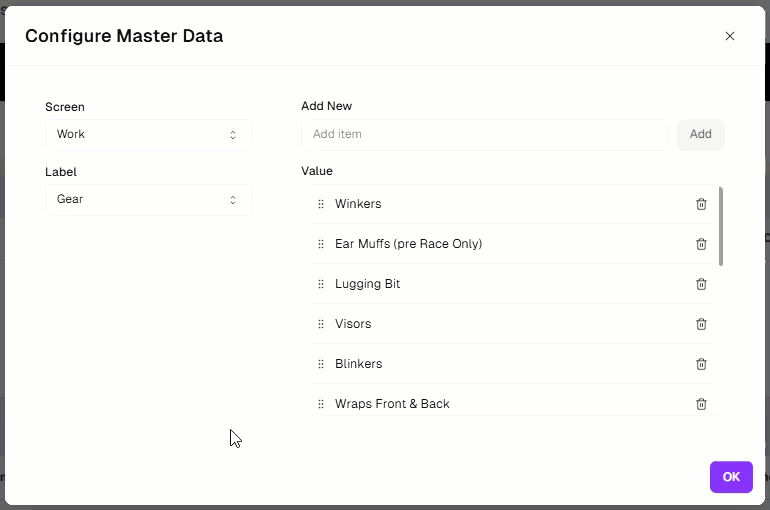Focus the Add item text field
Viewport: 770px width, 510px height.
(x=484, y=134)
